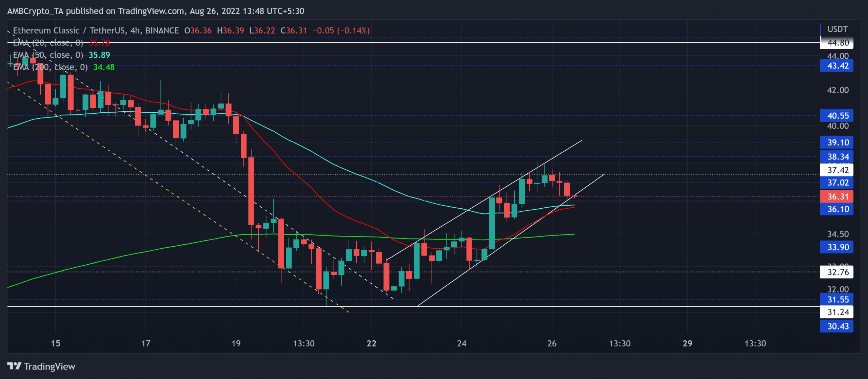Click the USDT currency label
The width and height of the screenshot is (868, 379).
(837, 29)
